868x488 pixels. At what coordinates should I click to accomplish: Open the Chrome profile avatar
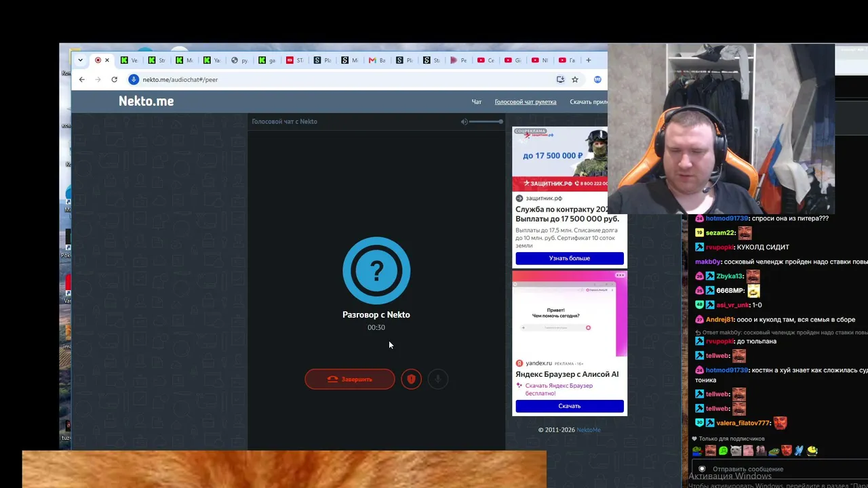597,79
